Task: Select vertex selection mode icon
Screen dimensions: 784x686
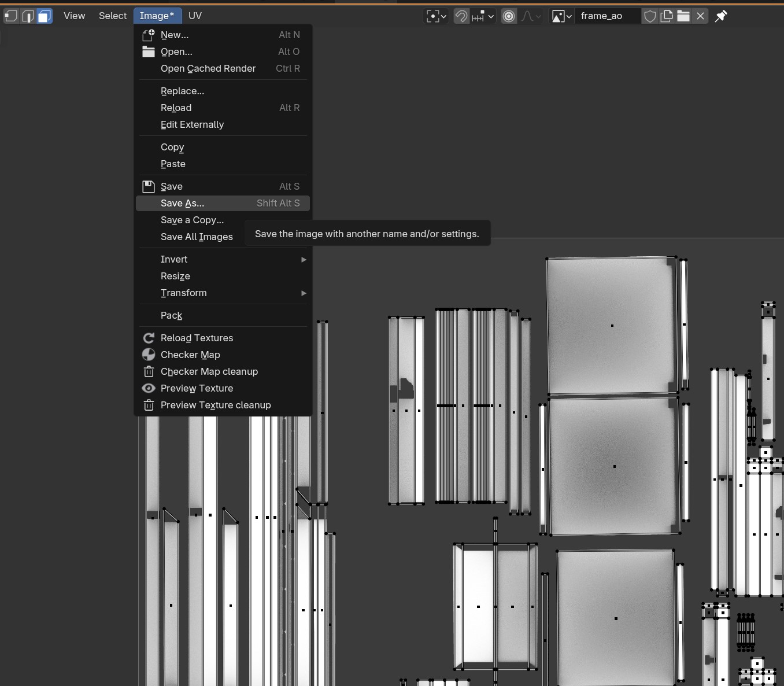Action: point(11,16)
